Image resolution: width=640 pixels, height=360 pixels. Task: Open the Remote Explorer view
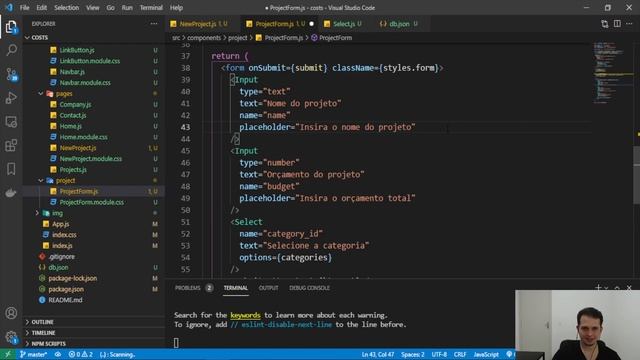coord(11,122)
